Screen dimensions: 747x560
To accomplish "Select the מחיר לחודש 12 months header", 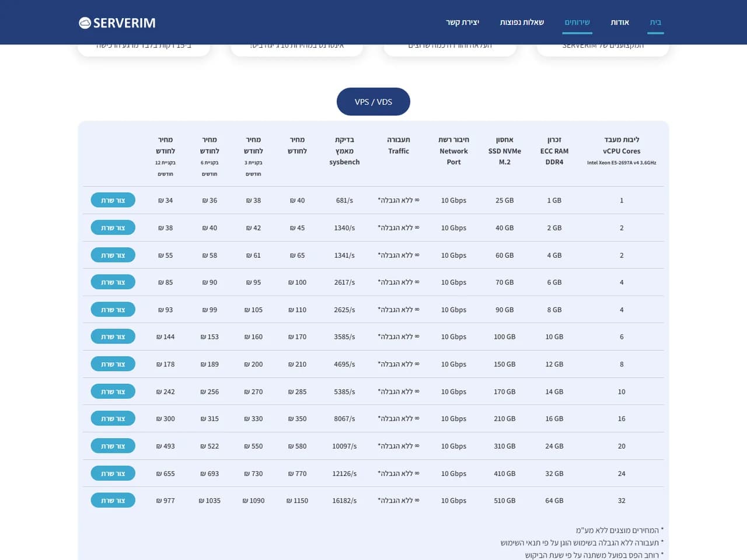I will pos(165,156).
